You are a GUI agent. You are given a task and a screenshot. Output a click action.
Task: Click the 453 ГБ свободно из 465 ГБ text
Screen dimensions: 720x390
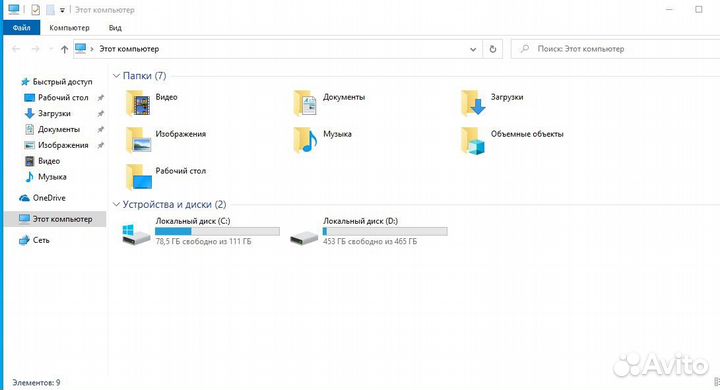[x=370, y=241]
